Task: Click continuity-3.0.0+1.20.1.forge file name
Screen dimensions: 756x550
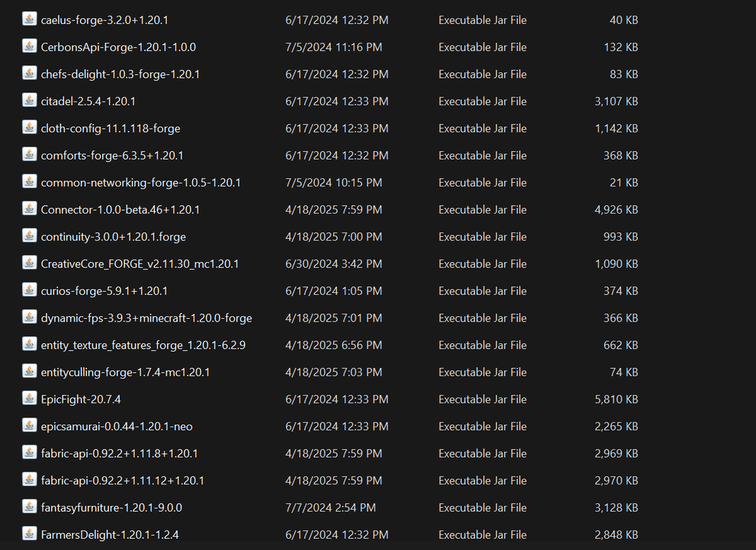Action: coord(113,237)
